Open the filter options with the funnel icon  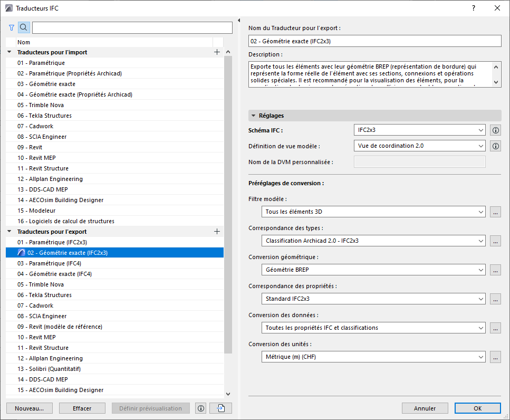pyautogui.click(x=11, y=27)
